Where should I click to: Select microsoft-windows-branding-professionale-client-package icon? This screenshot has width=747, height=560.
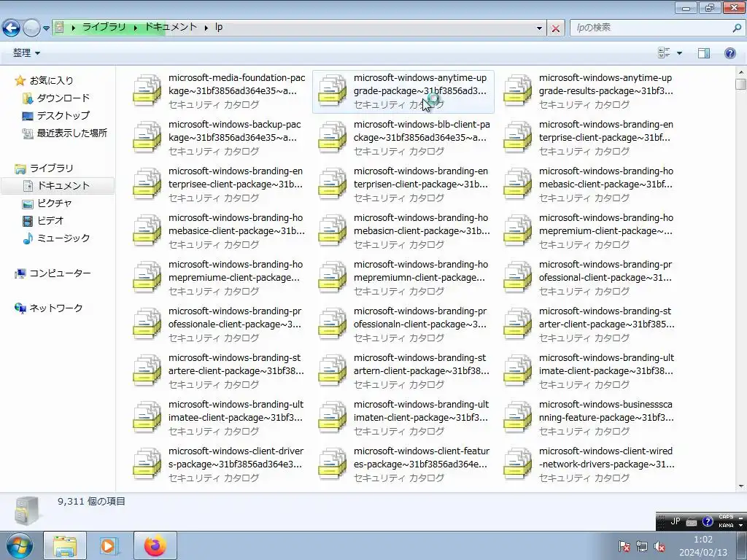[x=147, y=323]
